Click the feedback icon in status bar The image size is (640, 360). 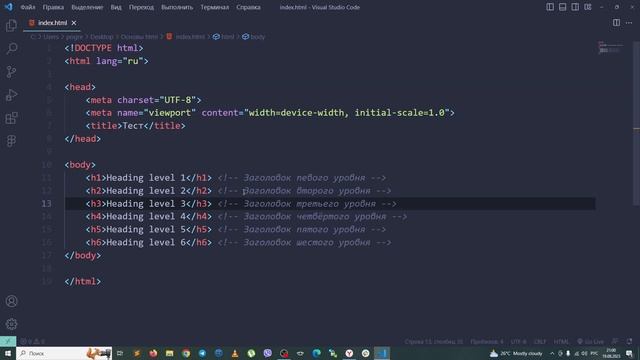(615, 341)
